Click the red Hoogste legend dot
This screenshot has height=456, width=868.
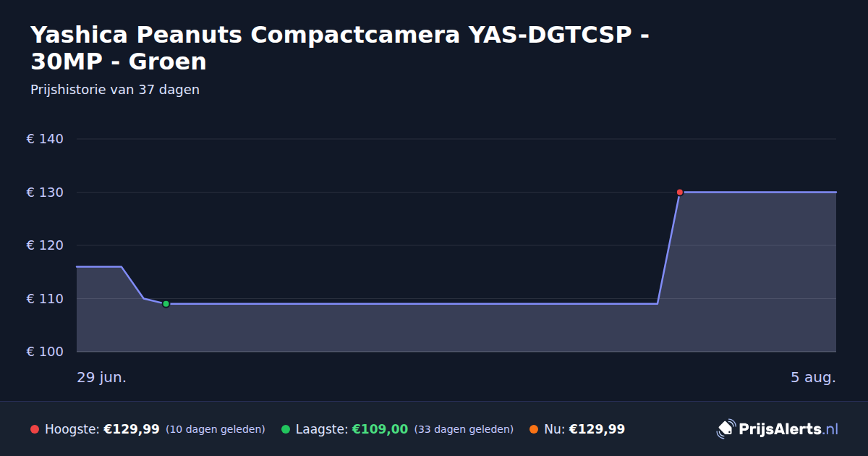[35, 429]
